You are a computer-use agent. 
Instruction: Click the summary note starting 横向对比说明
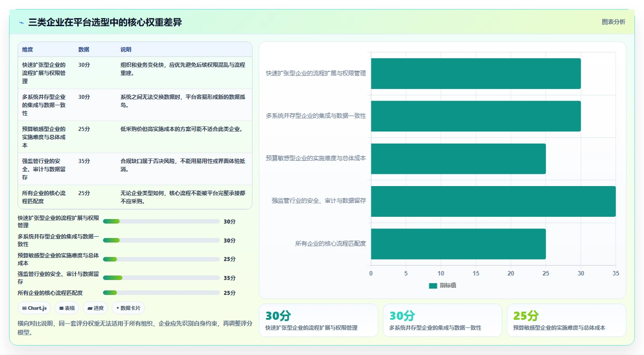pyautogui.click(x=135, y=328)
